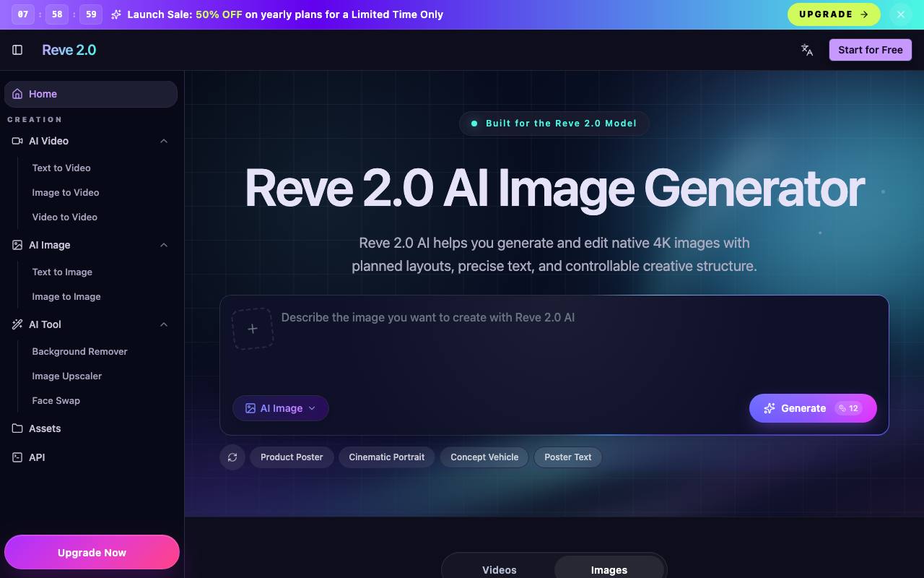
Task: Collapse the AI Tool section chevron
Action: (x=164, y=324)
